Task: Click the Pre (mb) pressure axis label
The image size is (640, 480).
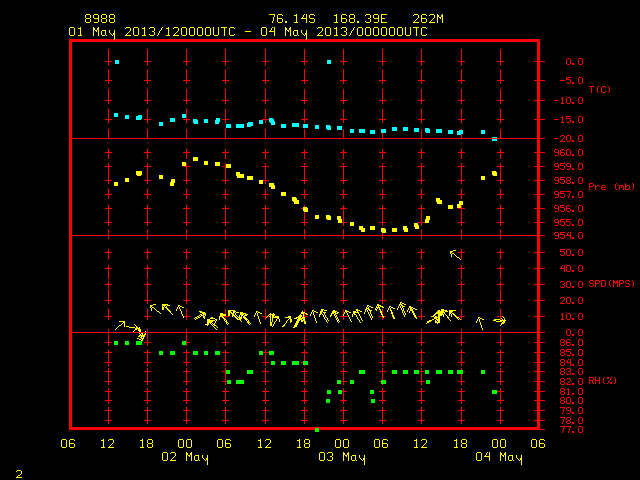Action: (611, 187)
